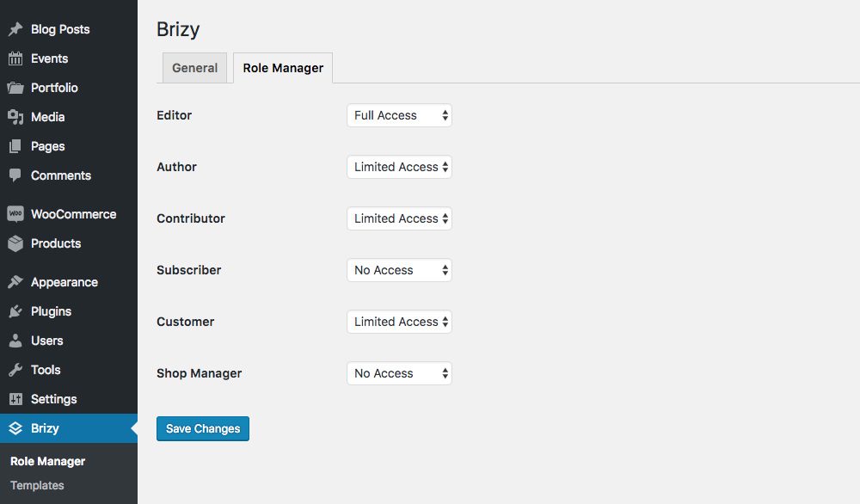Click the Customer role label
Screen dimensions: 860x504
(x=186, y=322)
